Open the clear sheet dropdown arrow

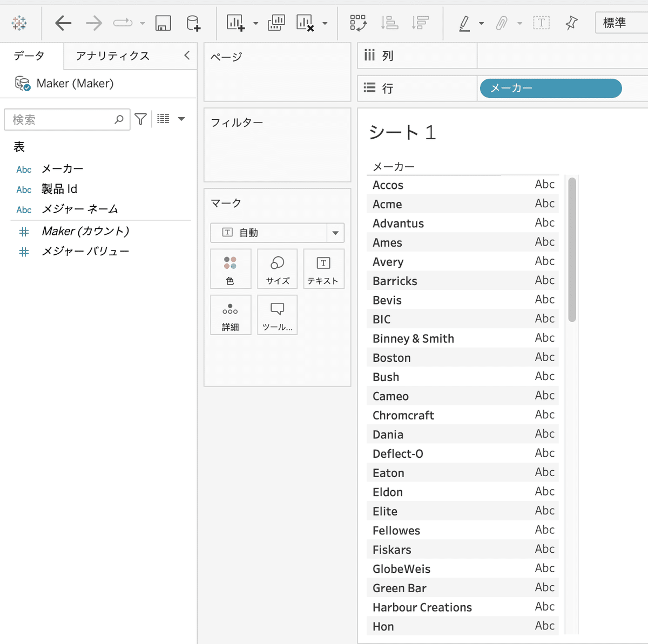(x=325, y=23)
